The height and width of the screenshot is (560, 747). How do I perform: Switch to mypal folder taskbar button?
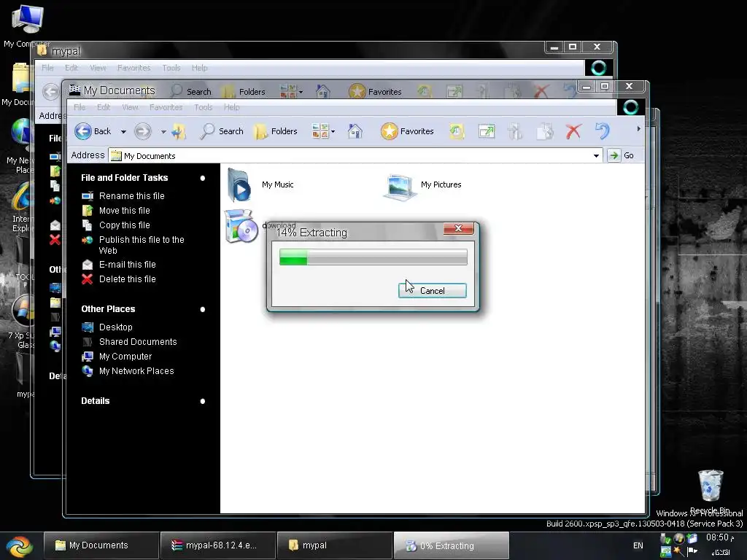point(334,545)
